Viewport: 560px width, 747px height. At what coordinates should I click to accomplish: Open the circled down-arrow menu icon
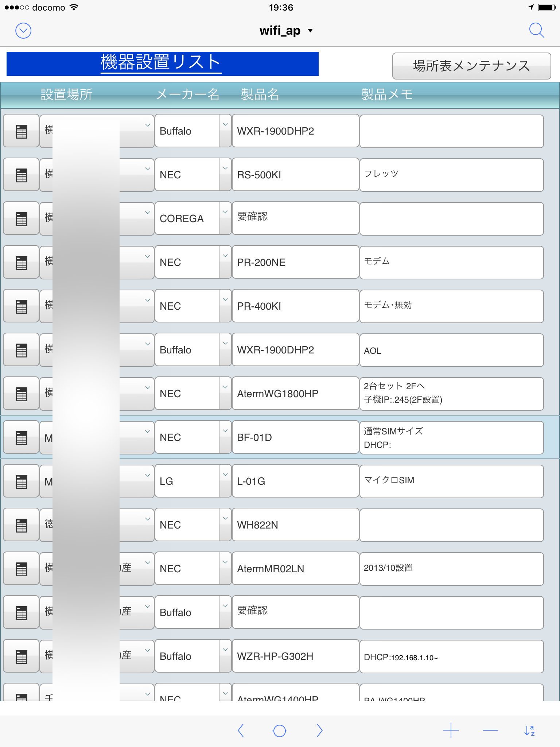coord(23,31)
